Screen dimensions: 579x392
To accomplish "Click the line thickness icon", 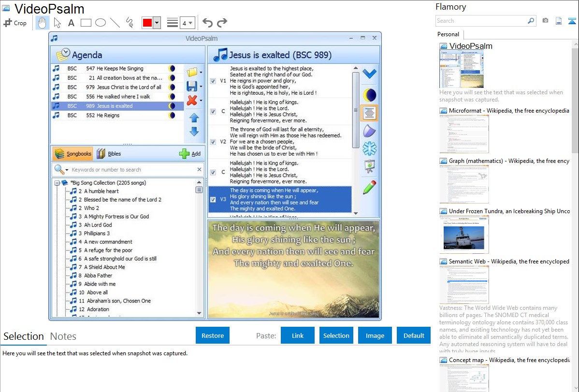I will [x=173, y=23].
